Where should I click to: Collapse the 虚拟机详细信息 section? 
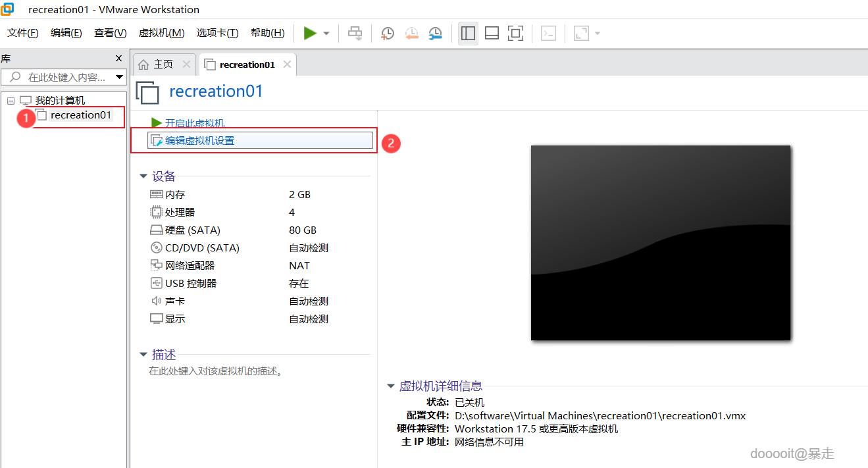[x=391, y=386]
